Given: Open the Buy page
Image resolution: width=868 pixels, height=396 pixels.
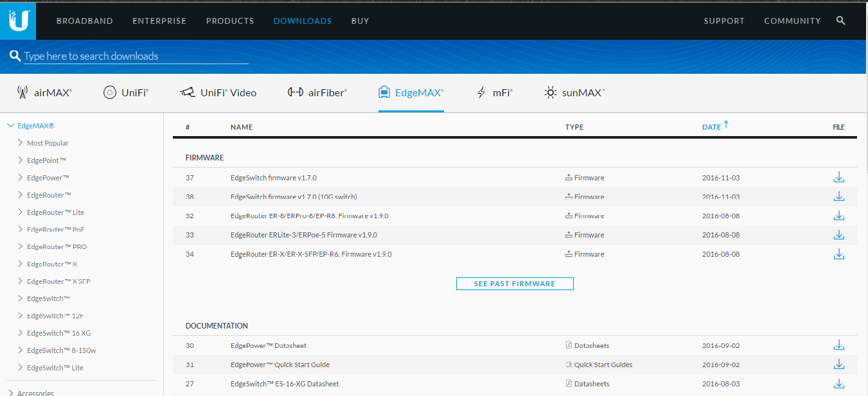Looking at the screenshot, I should (360, 21).
